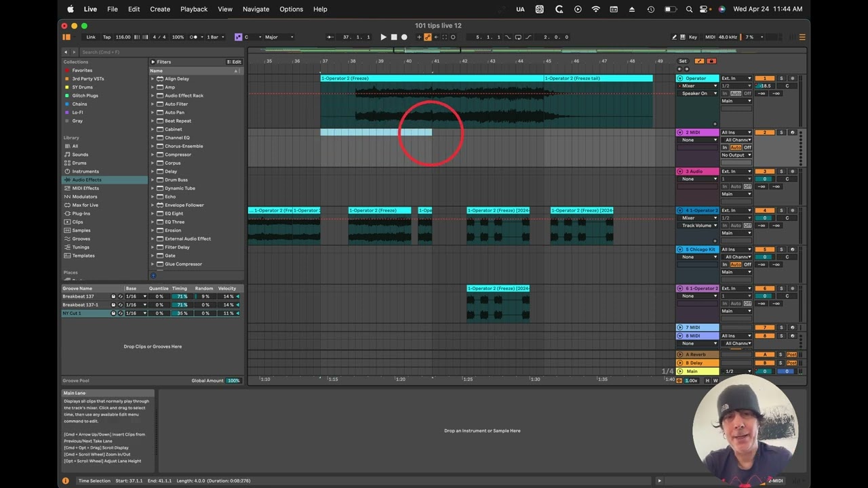
Task: Click the Stop transport button
Action: 394,37
